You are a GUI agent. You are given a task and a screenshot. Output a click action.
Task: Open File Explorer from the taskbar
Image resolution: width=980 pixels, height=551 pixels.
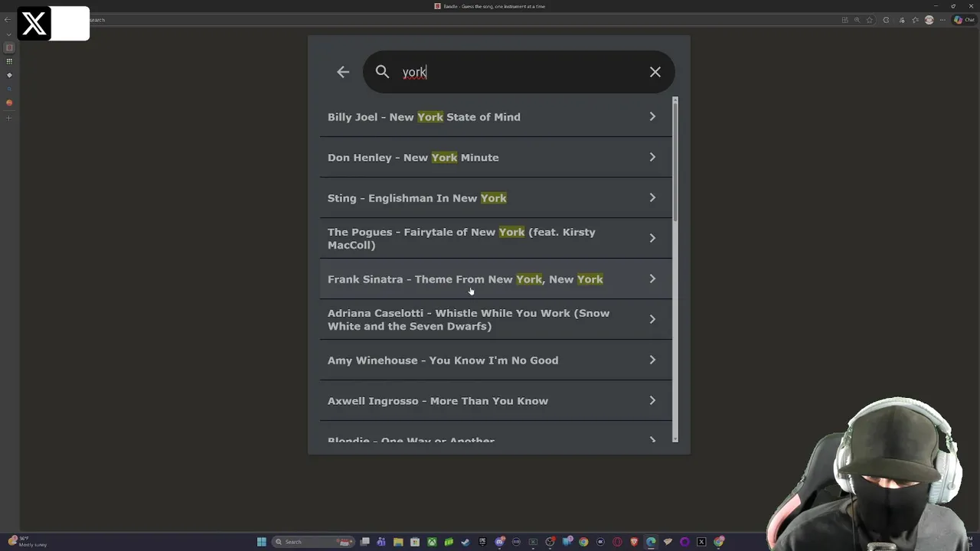pos(398,542)
